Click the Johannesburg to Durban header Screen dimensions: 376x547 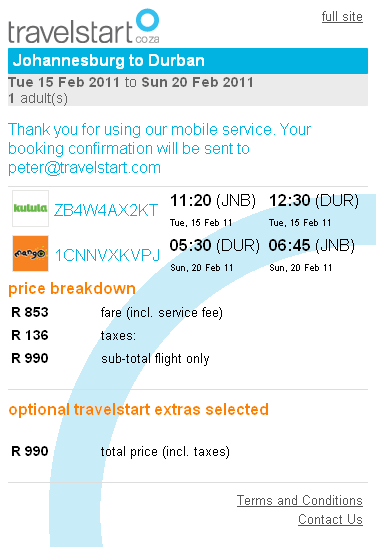click(x=188, y=61)
